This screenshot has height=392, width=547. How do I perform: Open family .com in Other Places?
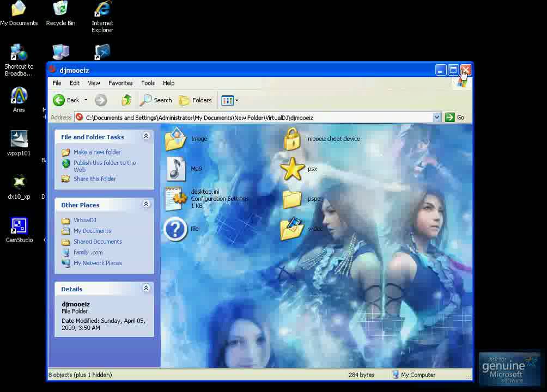[88, 253]
